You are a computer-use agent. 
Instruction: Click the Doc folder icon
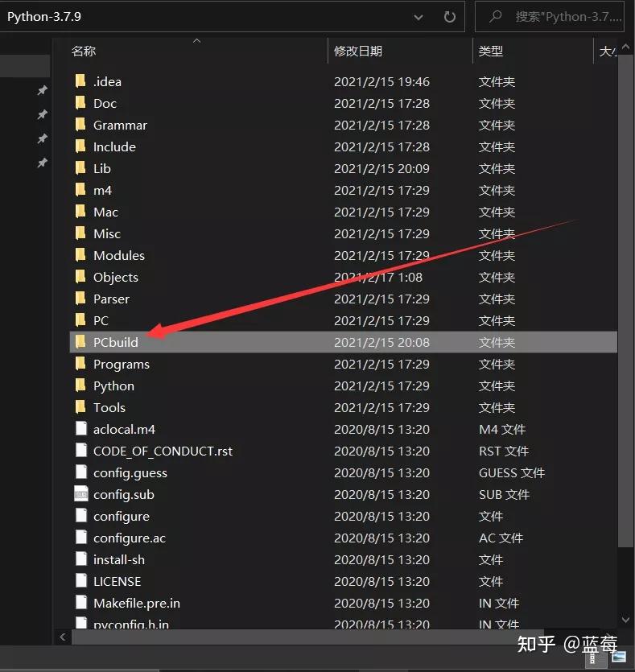click(80, 103)
